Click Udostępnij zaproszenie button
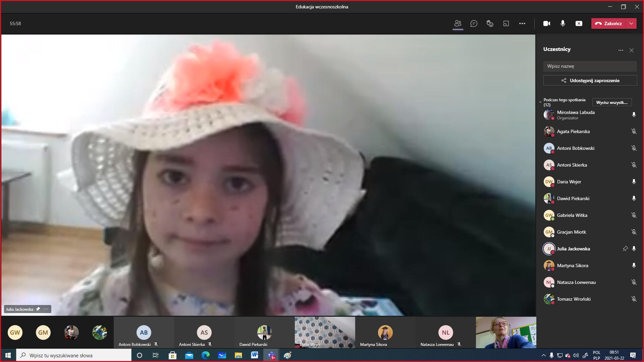 tap(590, 80)
